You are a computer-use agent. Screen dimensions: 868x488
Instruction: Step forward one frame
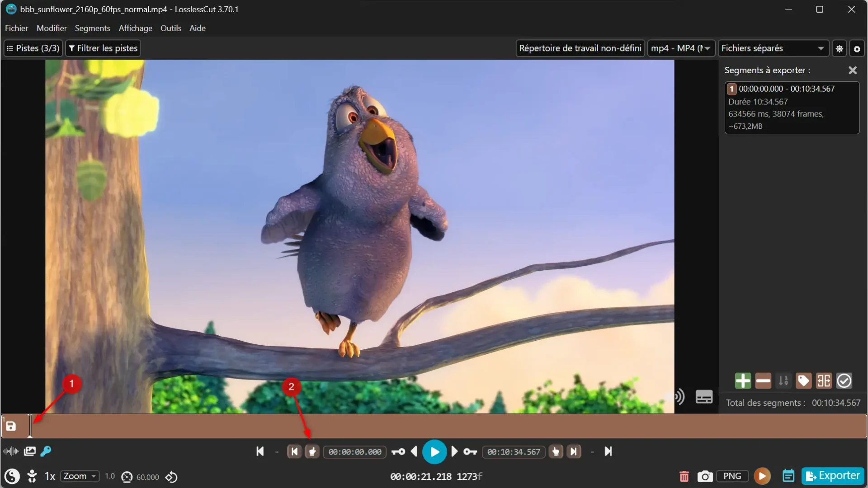click(454, 451)
